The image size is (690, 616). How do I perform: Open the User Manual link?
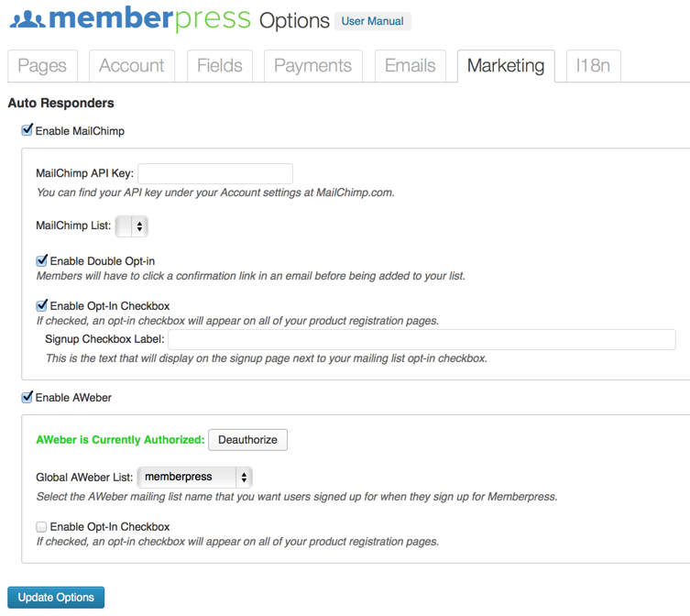(x=372, y=21)
